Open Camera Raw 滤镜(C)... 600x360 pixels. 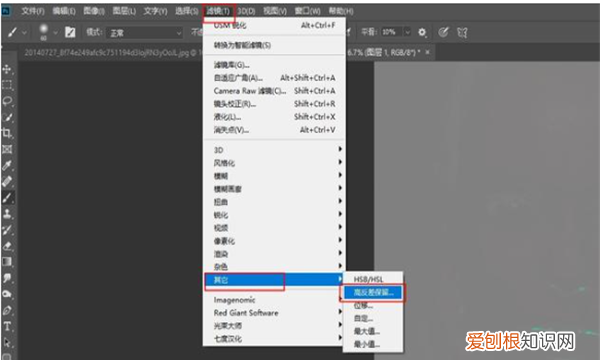tap(274, 91)
